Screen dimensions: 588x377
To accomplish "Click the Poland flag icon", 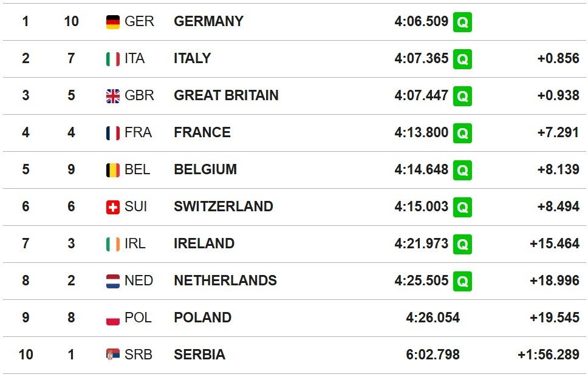I will (113, 318).
